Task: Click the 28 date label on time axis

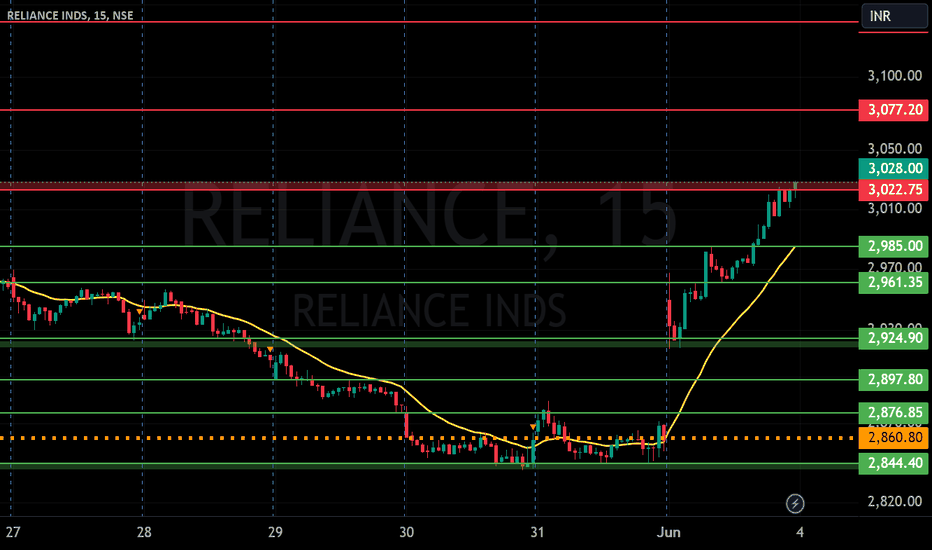Action: coord(144,532)
